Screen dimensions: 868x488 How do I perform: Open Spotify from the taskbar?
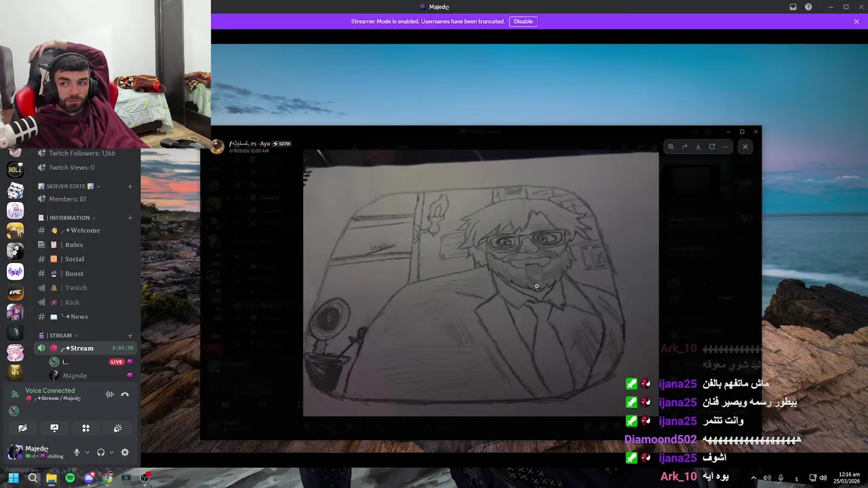70,478
